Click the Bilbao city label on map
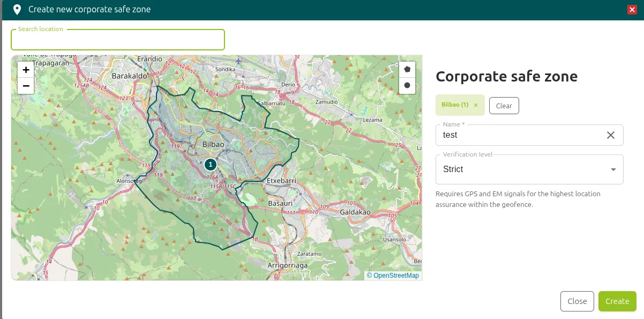 213,145
